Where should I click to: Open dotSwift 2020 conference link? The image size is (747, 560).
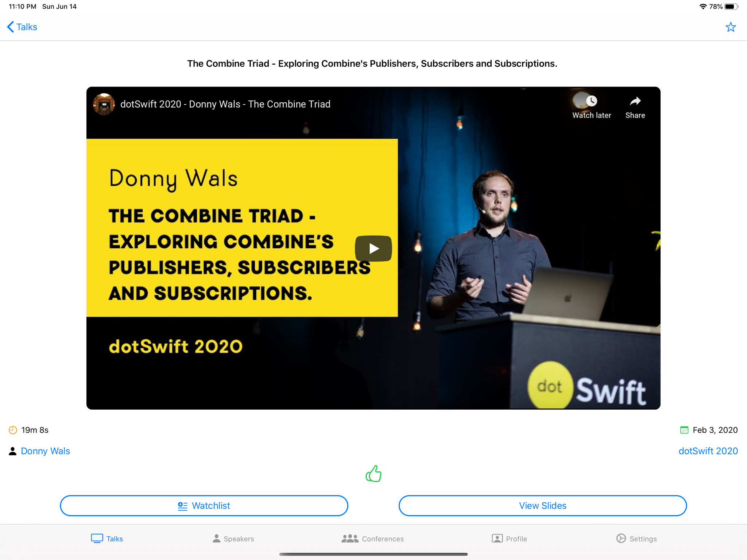coord(708,451)
